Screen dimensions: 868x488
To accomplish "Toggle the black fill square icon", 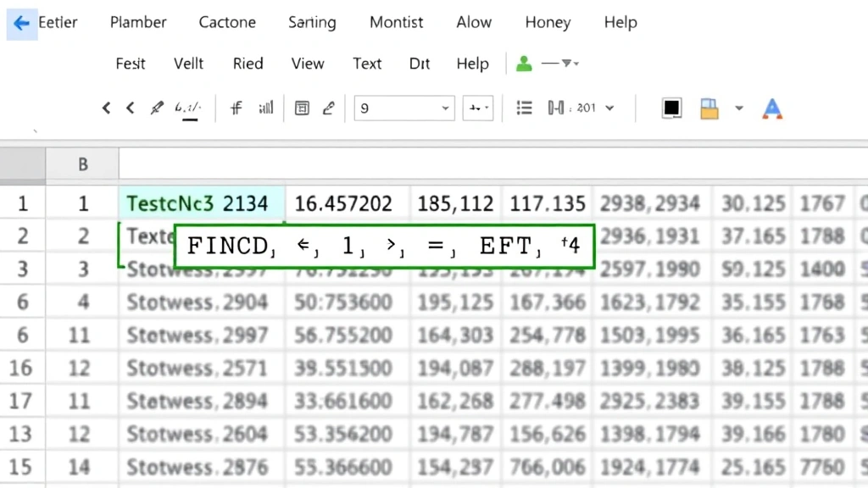I will (672, 108).
